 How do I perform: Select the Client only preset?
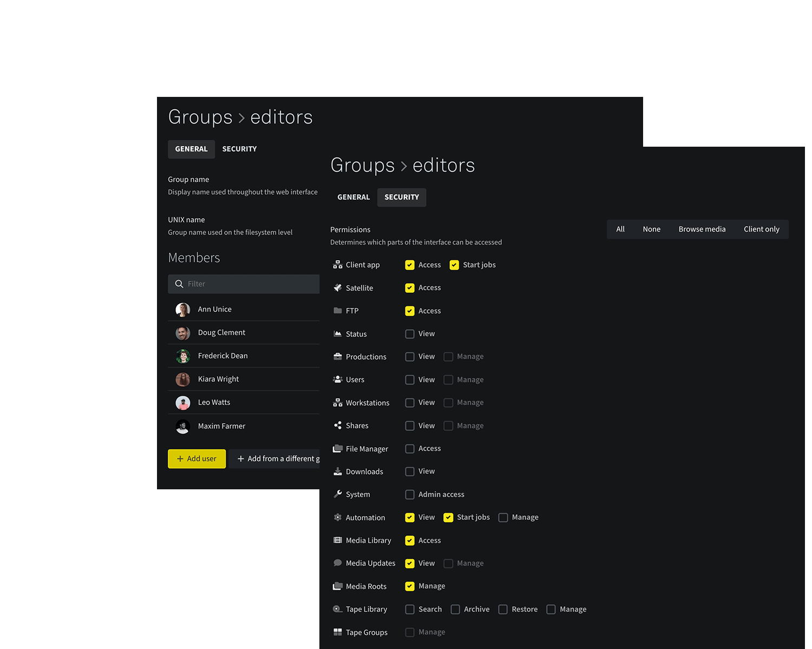[761, 230]
